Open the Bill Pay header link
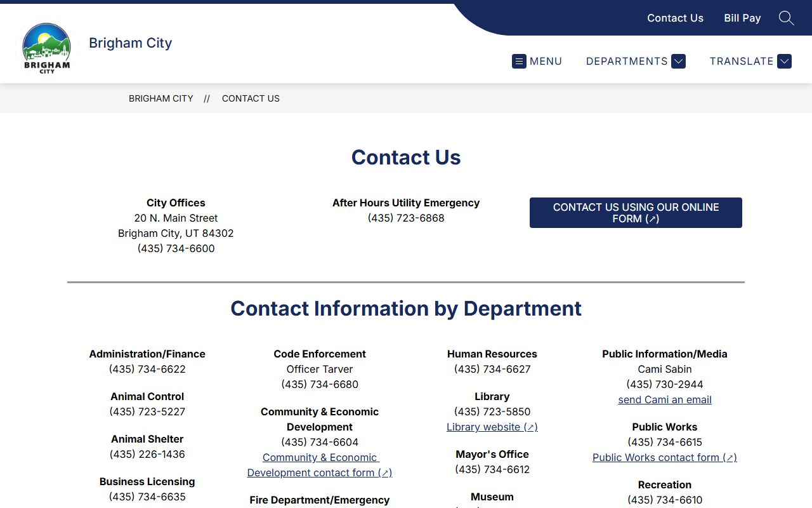Image resolution: width=812 pixels, height=508 pixels. point(742,18)
